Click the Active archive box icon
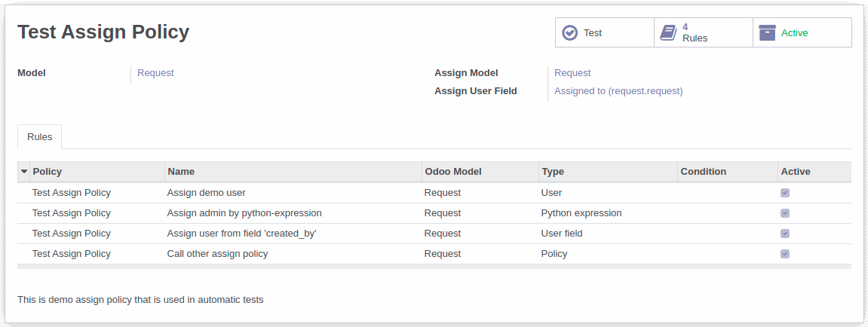Image resolution: width=868 pixels, height=327 pixels. (767, 32)
